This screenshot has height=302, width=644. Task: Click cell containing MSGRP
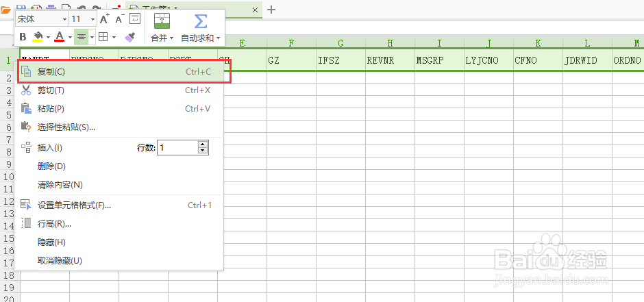[439, 60]
